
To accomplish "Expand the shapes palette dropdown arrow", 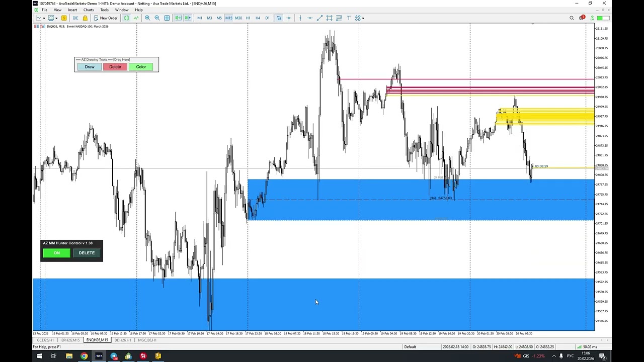I will coord(363,18).
